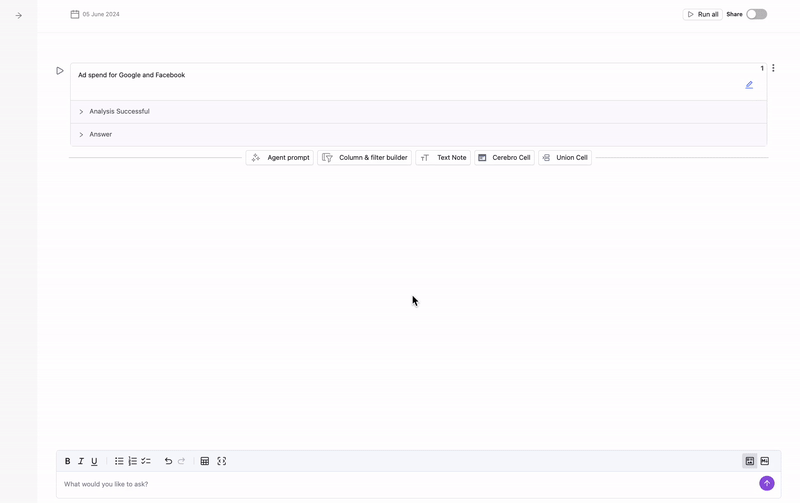Click the 'What would you like to ask?' field

400,484
